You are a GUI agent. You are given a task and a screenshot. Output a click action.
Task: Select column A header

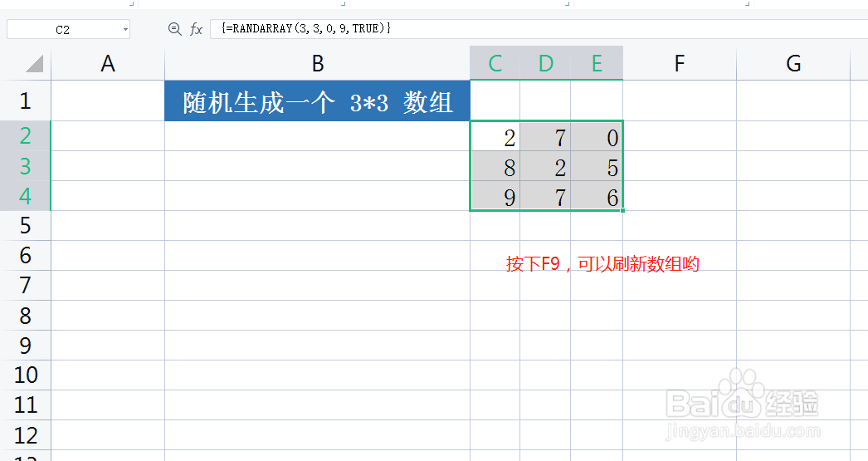point(108,64)
